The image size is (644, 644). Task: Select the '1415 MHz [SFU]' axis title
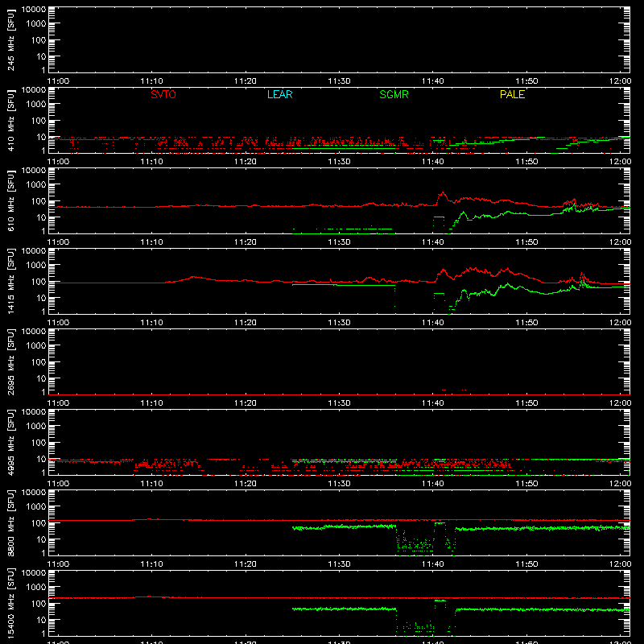pyautogui.click(x=10, y=281)
